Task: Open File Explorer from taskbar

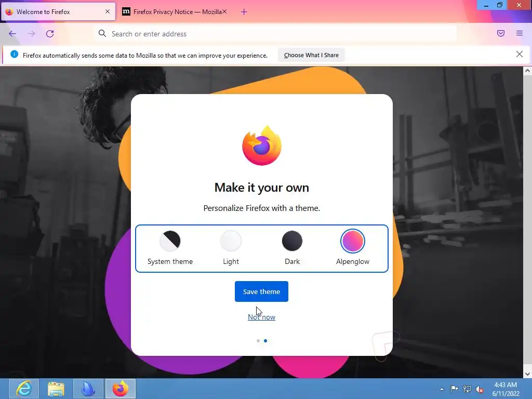Action: click(x=56, y=389)
